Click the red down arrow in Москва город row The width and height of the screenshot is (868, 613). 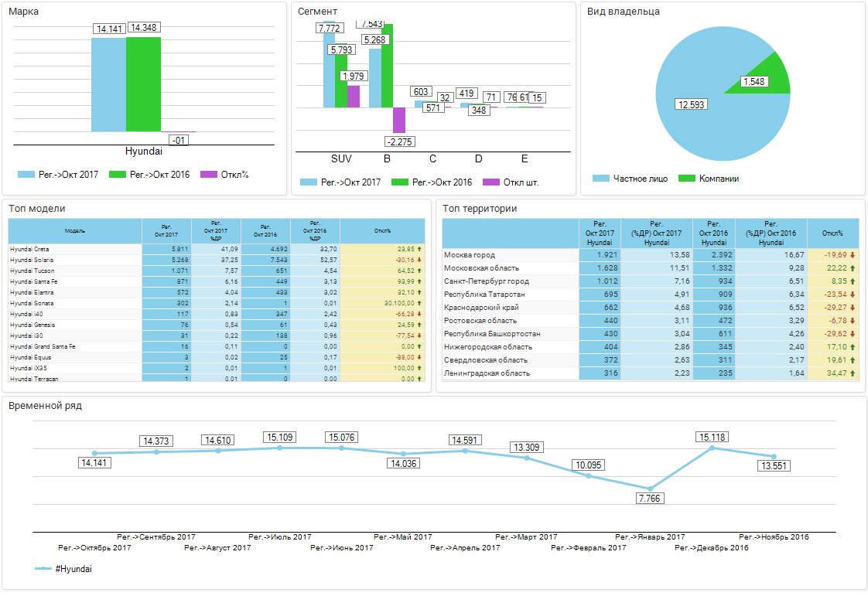pyautogui.click(x=853, y=255)
